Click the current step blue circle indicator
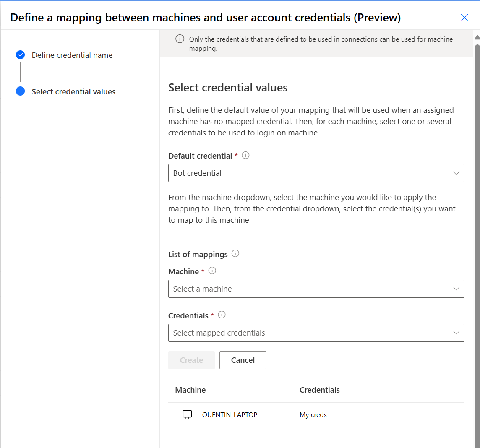Image resolution: width=480 pixels, height=448 pixels. point(20,91)
